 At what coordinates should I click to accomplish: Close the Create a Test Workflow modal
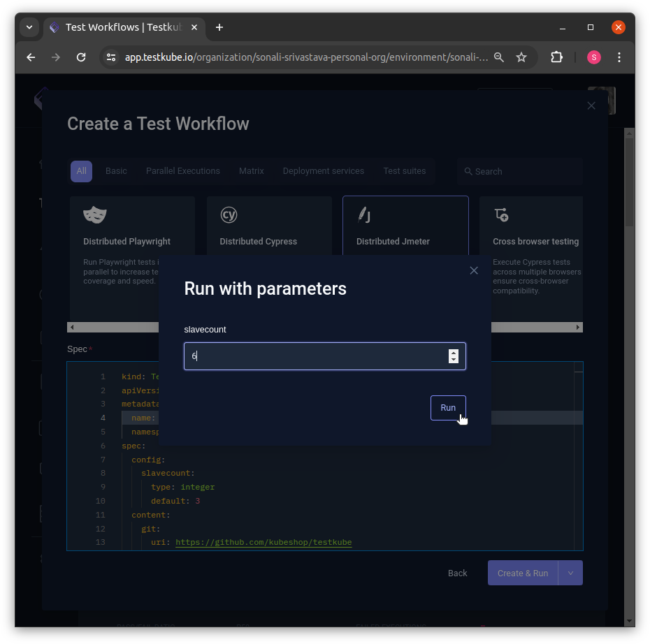pyautogui.click(x=591, y=105)
